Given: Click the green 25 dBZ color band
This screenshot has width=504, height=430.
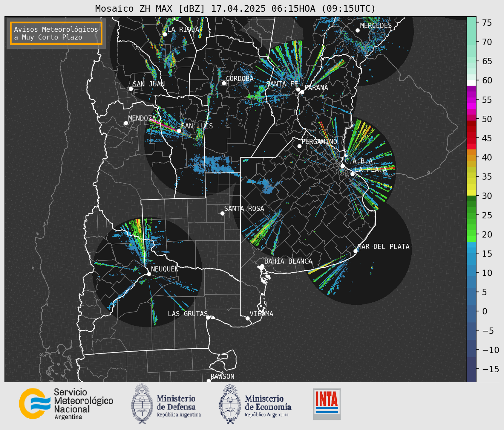Looking at the screenshot, I should 471,215.
